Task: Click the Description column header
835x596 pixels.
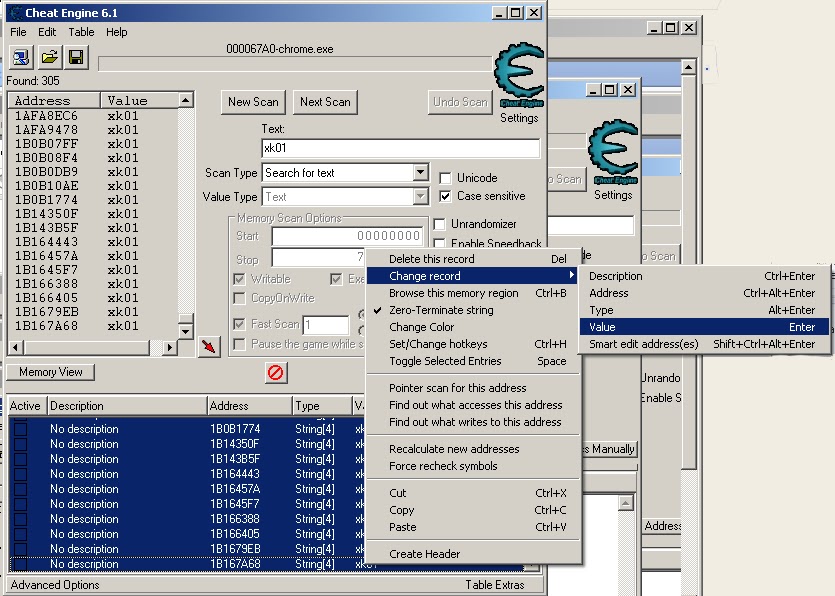Action: coord(127,406)
